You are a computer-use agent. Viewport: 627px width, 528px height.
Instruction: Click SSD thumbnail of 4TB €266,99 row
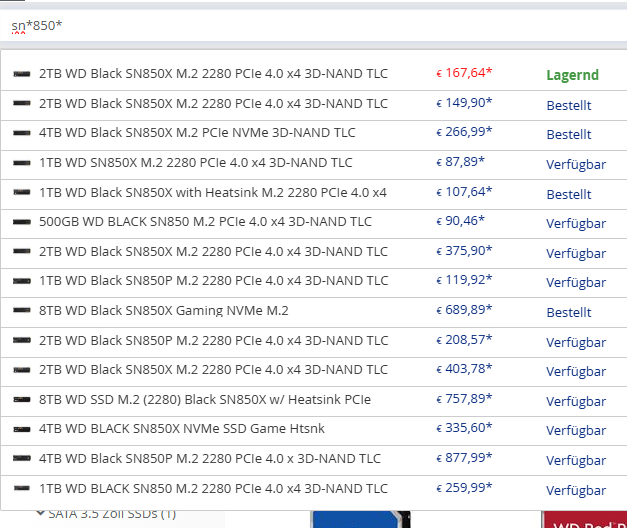pyautogui.click(x=22, y=133)
